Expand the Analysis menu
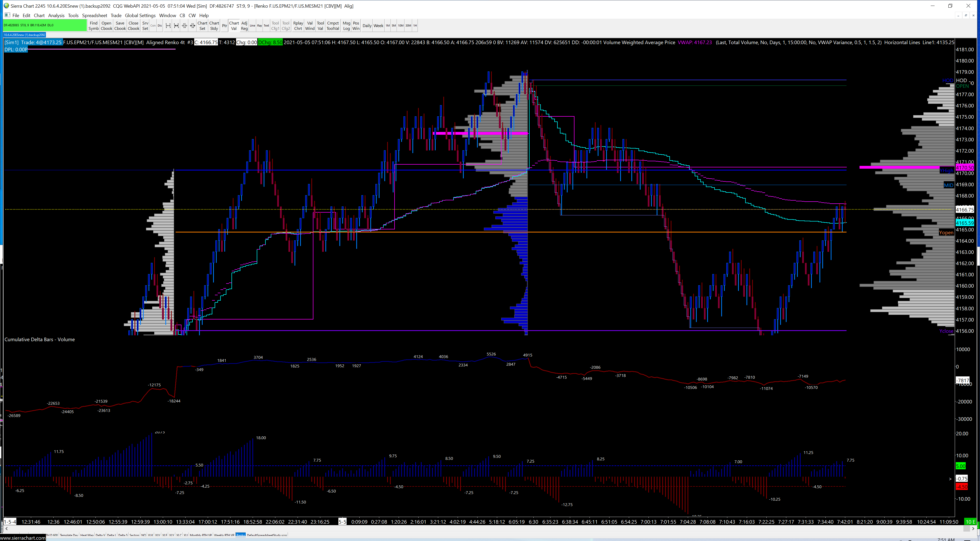This screenshot has height=541, width=980. click(56, 16)
